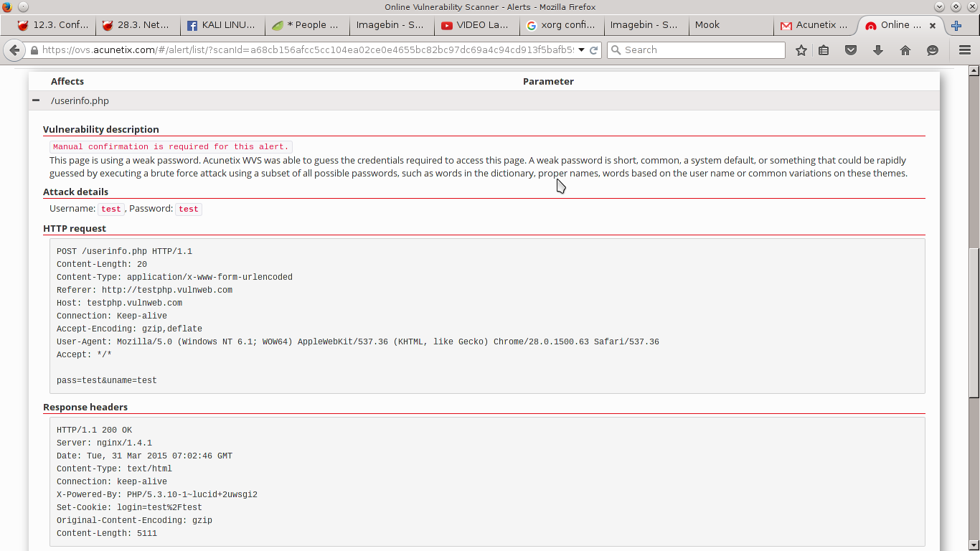Click the scrollbar down arrow

tap(974, 545)
